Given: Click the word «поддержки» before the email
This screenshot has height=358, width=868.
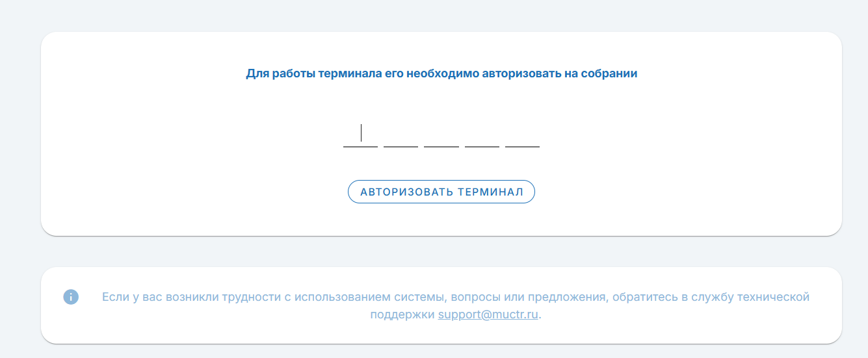Looking at the screenshot, I should tap(402, 315).
